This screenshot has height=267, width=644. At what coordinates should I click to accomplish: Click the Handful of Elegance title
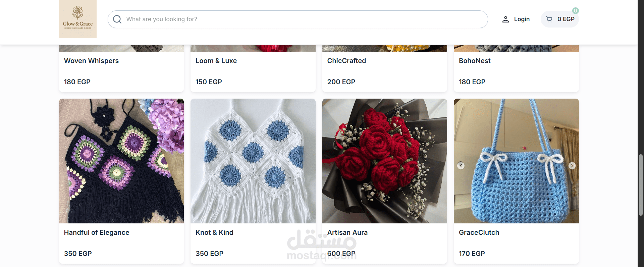click(97, 232)
